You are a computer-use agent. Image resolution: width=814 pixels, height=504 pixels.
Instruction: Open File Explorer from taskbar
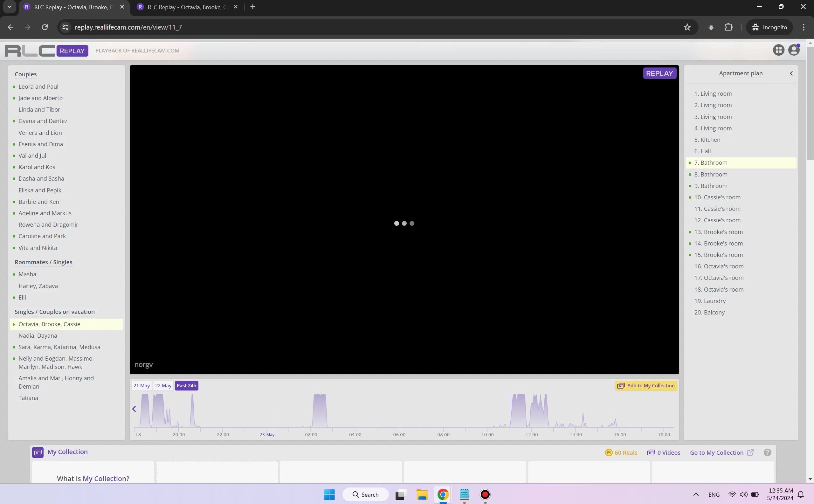422,494
